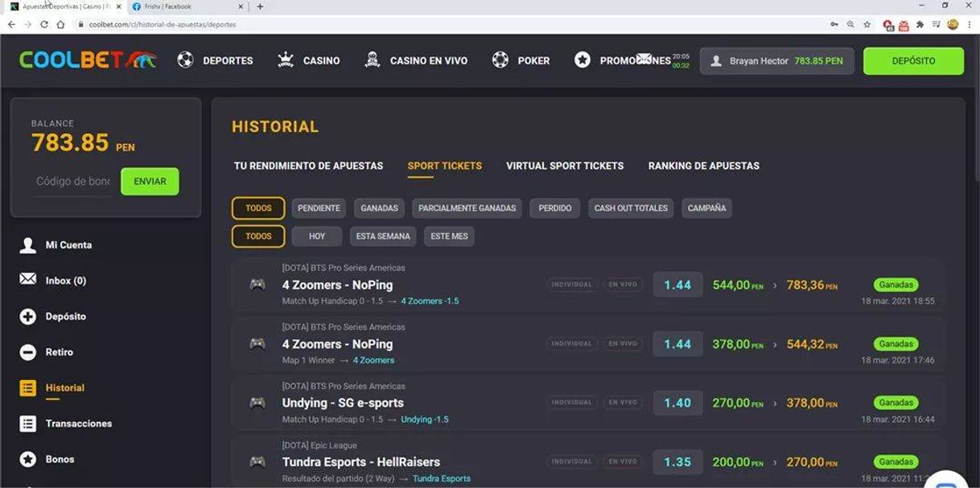Image resolution: width=980 pixels, height=488 pixels.
Task: Reload the page with browser refresh icon
Action: (x=44, y=24)
